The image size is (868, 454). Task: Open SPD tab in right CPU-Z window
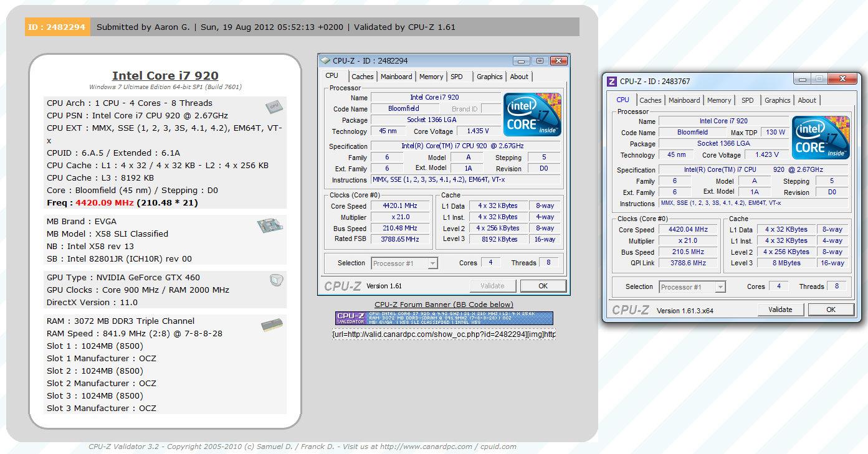[748, 100]
